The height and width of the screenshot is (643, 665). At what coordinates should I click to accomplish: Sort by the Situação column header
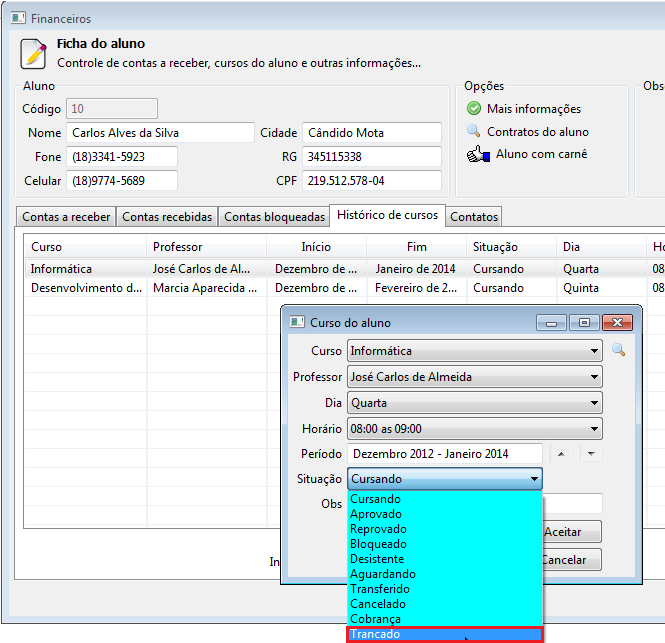(x=512, y=246)
